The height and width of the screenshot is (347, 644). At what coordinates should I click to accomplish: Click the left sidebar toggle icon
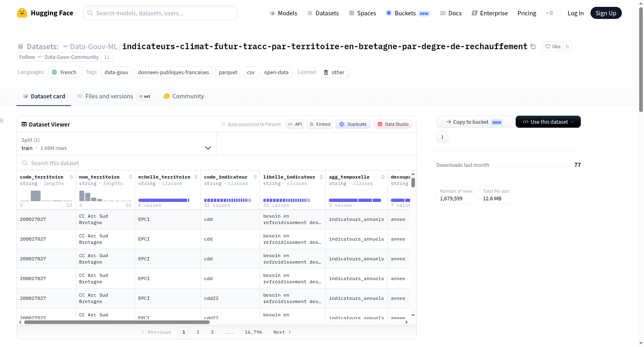tap(2, 121)
